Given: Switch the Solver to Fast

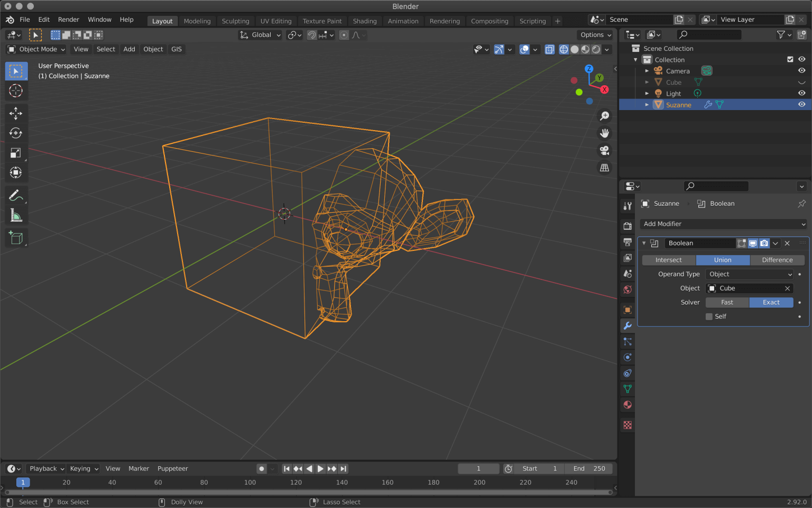Looking at the screenshot, I should pyautogui.click(x=727, y=302).
